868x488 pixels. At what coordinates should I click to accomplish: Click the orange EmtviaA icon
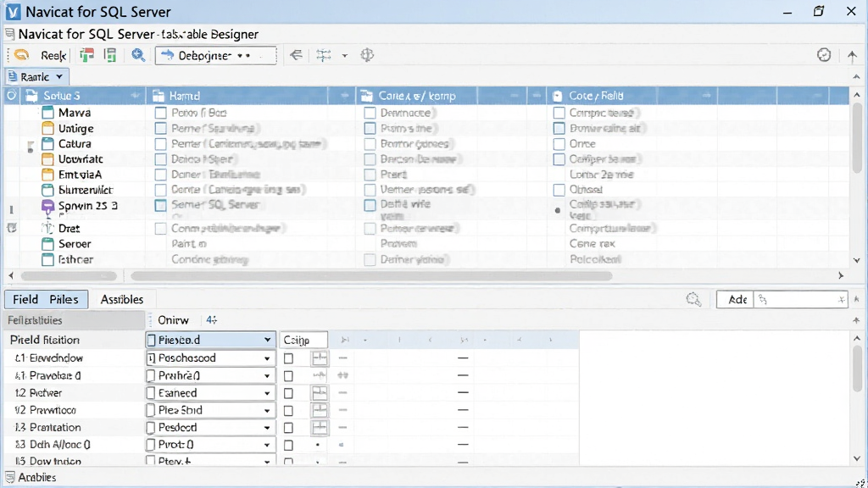click(x=48, y=175)
